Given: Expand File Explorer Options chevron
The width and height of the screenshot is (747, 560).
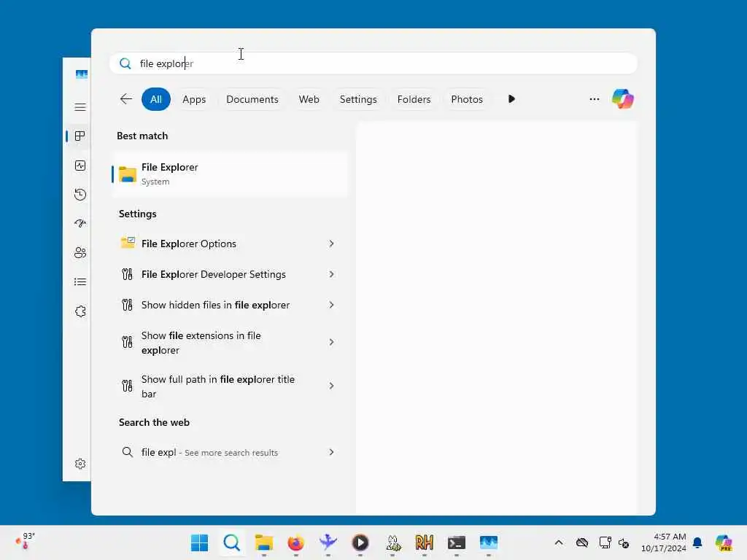Looking at the screenshot, I should [x=331, y=244].
